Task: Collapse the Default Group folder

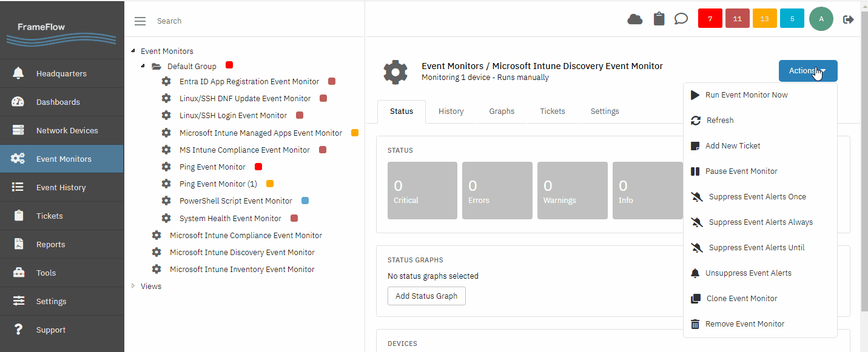Action: 143,66
